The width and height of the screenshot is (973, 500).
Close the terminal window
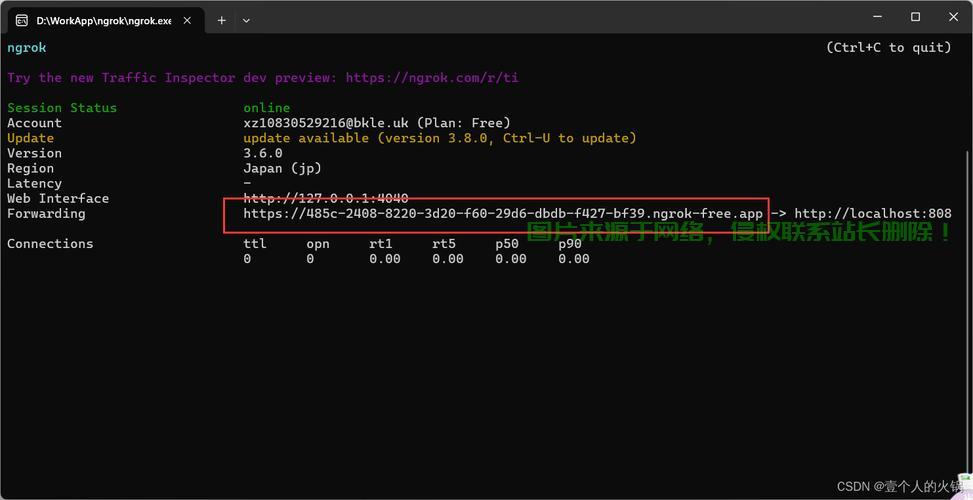[x=954, y=17]
